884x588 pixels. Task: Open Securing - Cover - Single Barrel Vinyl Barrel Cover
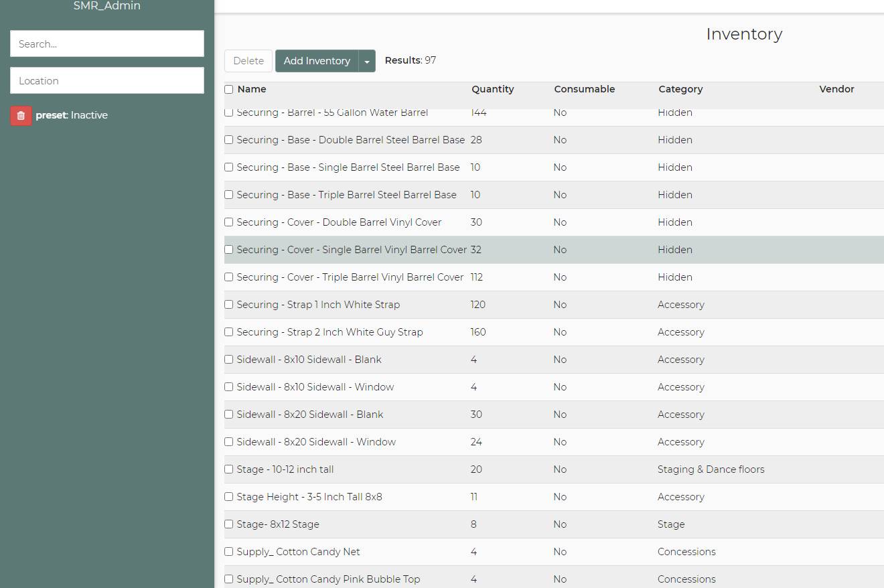[x=352, y=250]
